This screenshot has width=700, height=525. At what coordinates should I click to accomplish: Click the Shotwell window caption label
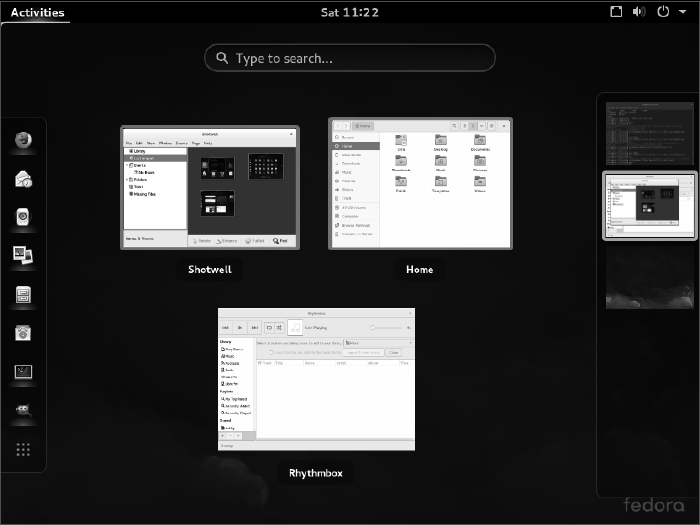pos(210,269)
